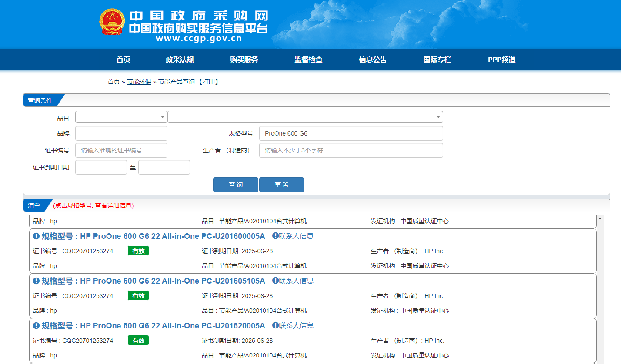Open model link HP ProOne PC-U201620005A
The image size is (621, 364).
(153, 326)
